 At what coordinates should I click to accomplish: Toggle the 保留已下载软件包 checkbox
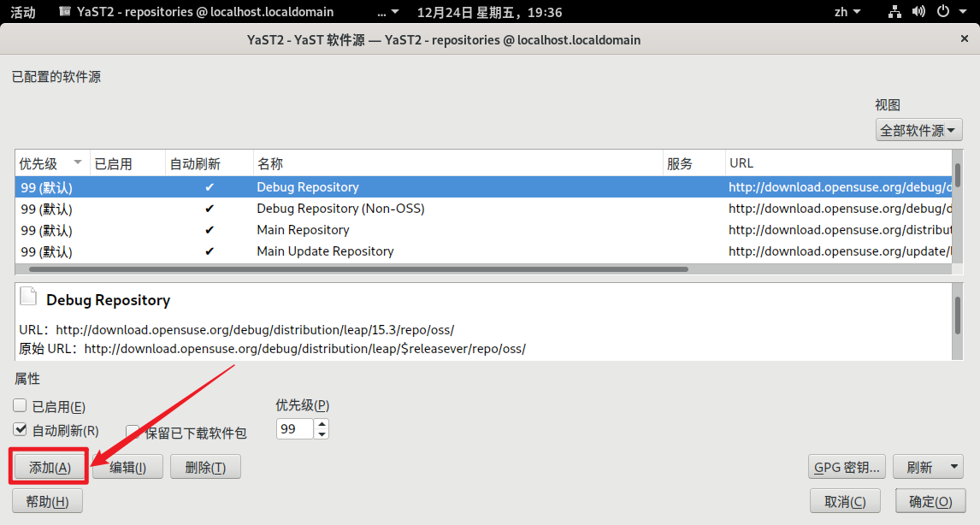[x=133, y=432]
